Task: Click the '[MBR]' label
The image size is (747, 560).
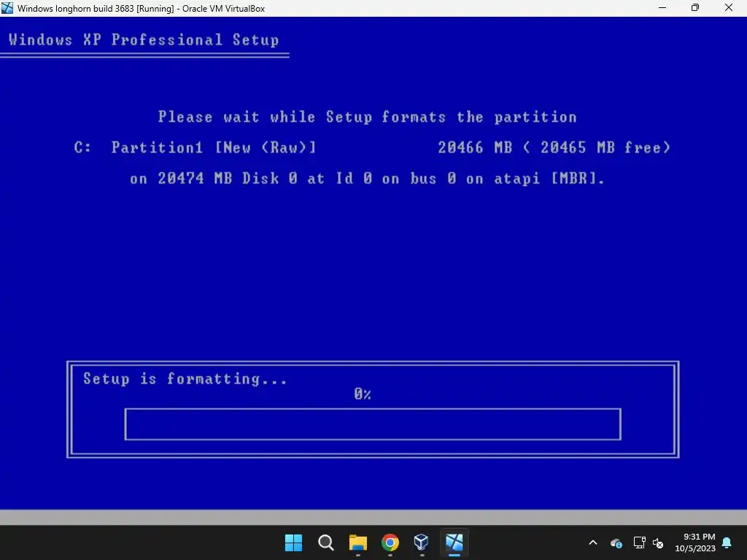Action: pyautogui.click(x=573, y=179)
